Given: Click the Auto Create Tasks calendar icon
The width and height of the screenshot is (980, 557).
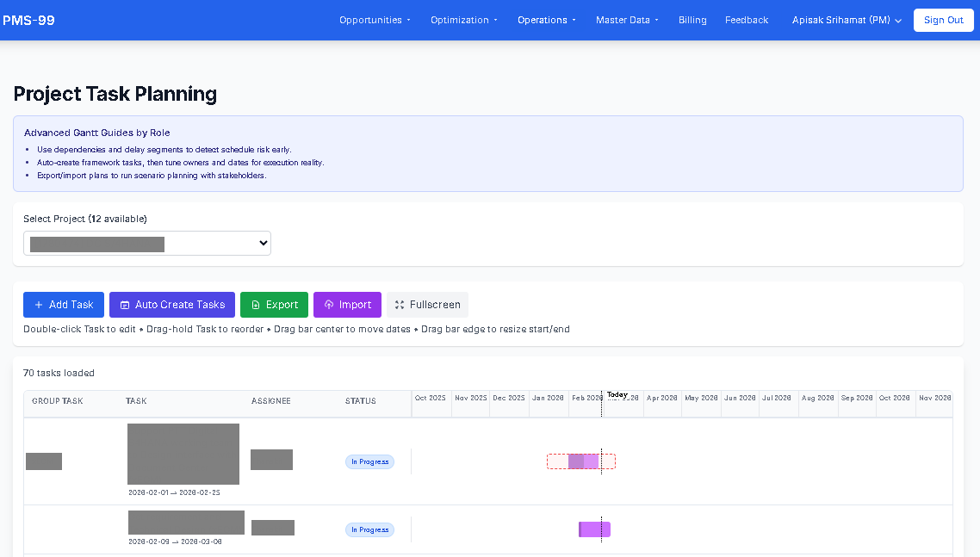Looking at the screenshot, I should click(125, 305).
